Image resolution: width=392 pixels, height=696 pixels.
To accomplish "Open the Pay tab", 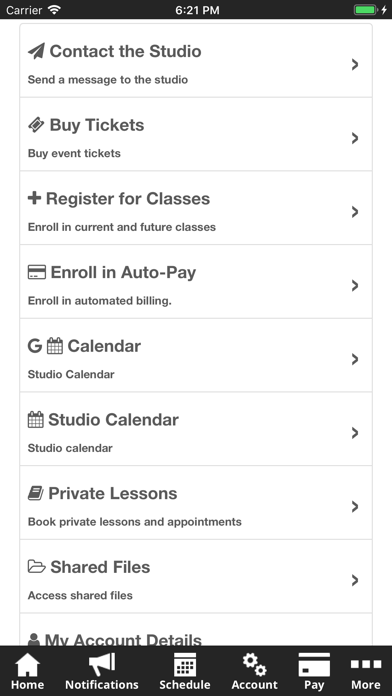I will pyautogui.click(x=314, y=671).
